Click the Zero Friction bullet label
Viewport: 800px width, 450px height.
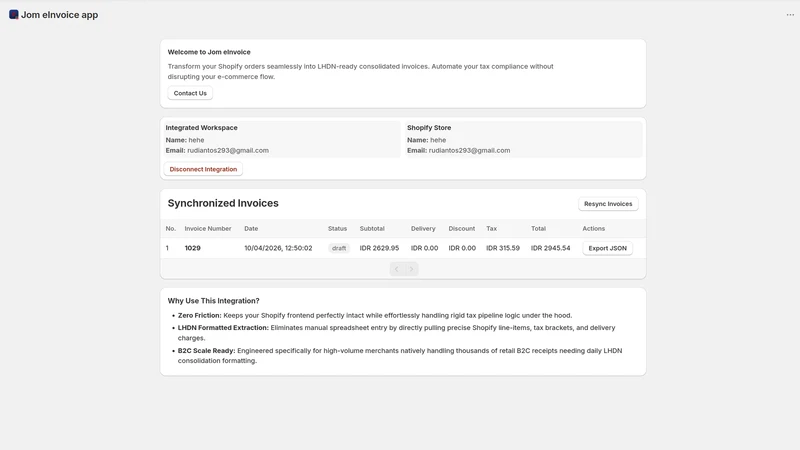[x=199, y=315]
